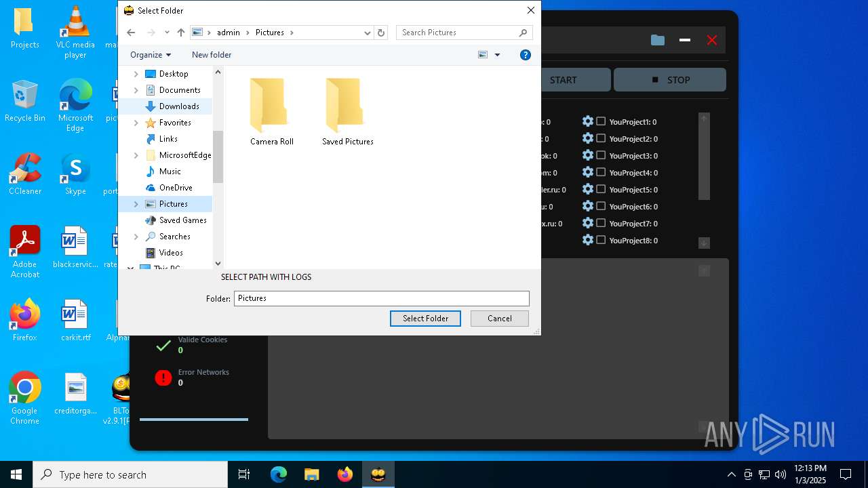Expand the Favorites tree node

click(x=136, y=123)
